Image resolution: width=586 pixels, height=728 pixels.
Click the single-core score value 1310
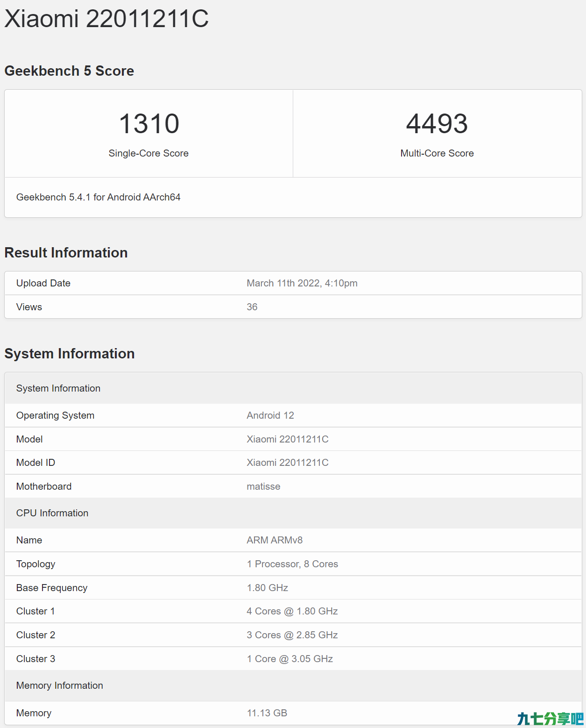[x=149, y=123]
